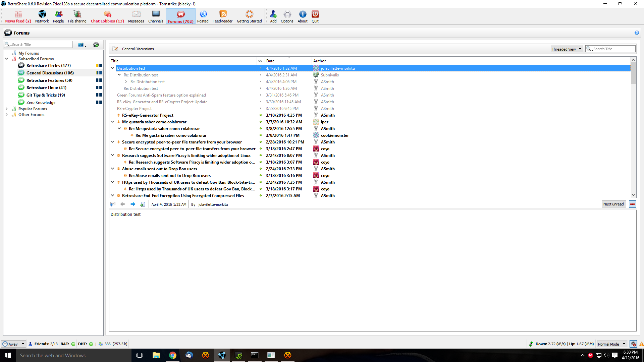Image resolution: width=644 pixels, height=362 pixels.
Task: Open the forum display options dropdown icon
Action: coord(82,45)
